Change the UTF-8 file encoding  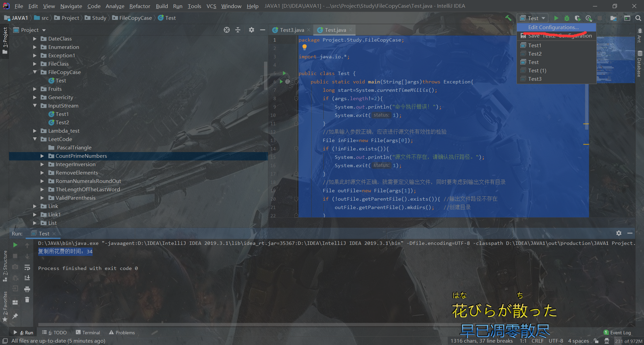[x=556, y=341]
